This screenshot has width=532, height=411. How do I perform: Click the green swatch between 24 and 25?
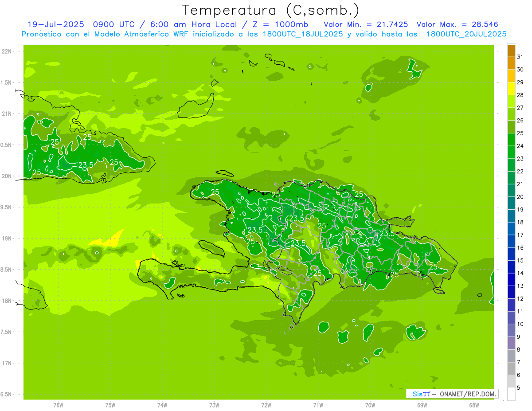511,140
